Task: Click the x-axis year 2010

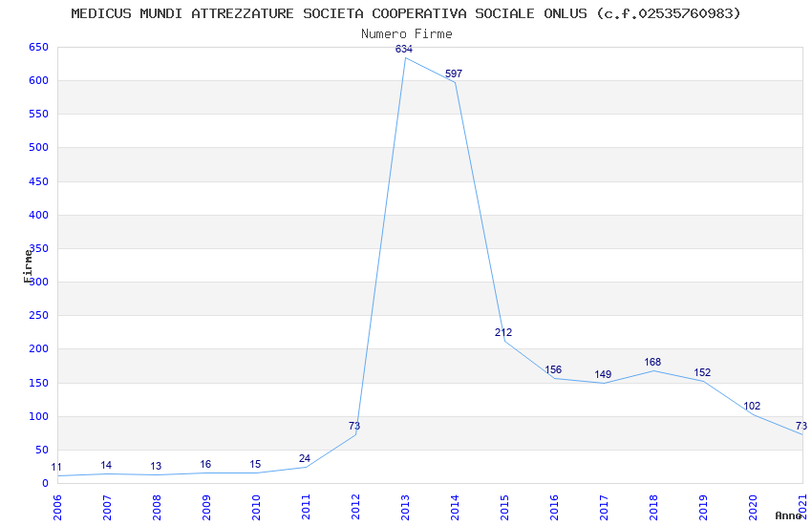Action: click(x=256, y=508)
